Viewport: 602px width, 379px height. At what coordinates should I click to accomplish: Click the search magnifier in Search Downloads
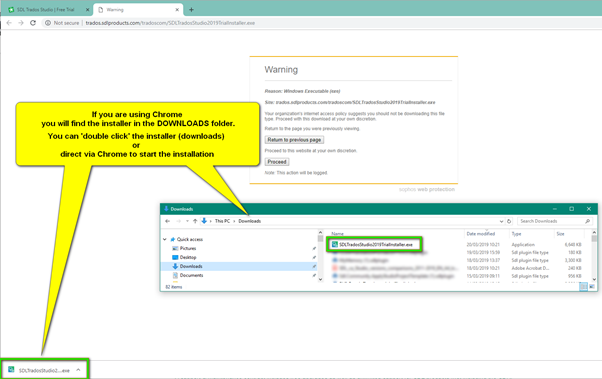587,221
